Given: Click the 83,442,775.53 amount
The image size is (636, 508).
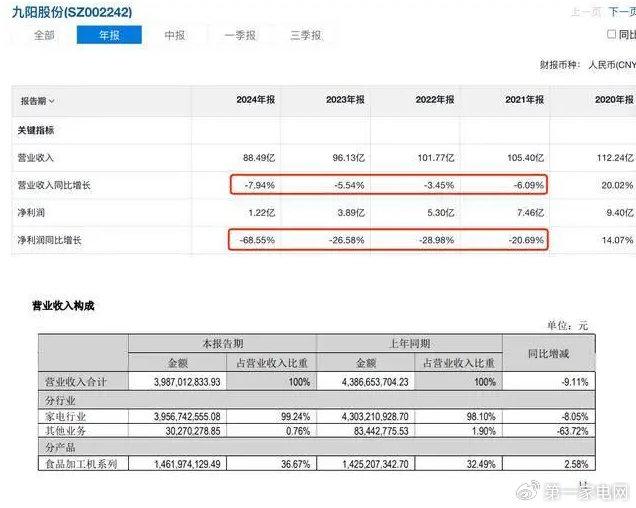Looking at the screenshot, I should (x=381, y=431).
